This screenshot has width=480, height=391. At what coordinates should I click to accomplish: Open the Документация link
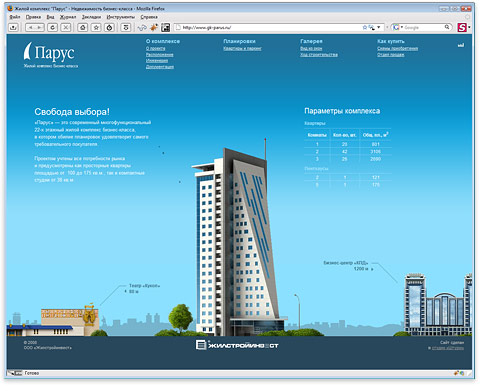[160, 67]
